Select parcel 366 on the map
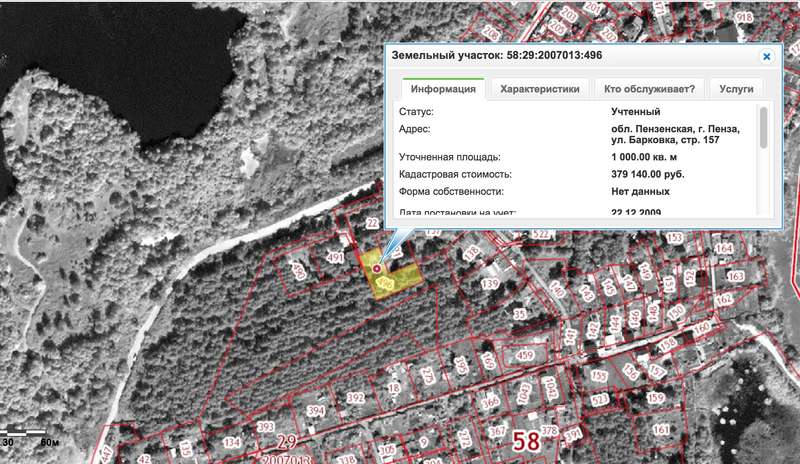Viewport: 800px width, 464px height. pos(490,401)
